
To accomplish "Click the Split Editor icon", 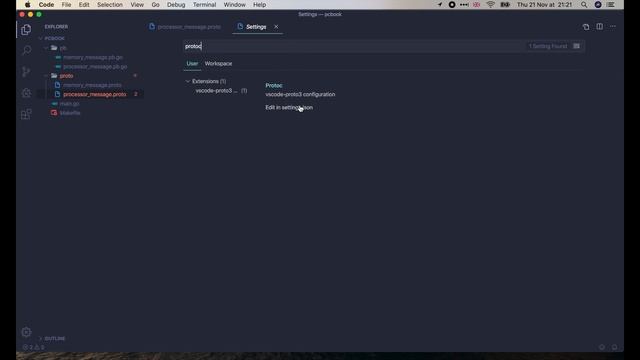I will tap(599, 27).
